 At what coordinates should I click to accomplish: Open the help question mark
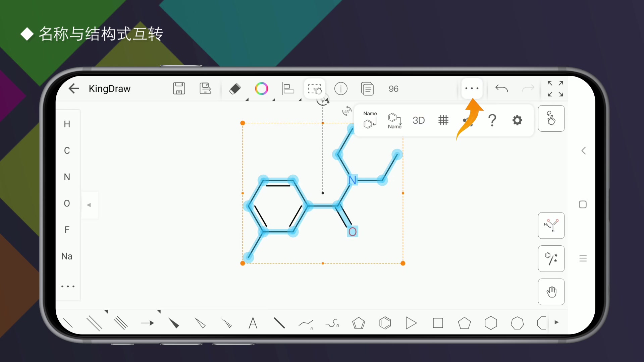click(492, 120)
